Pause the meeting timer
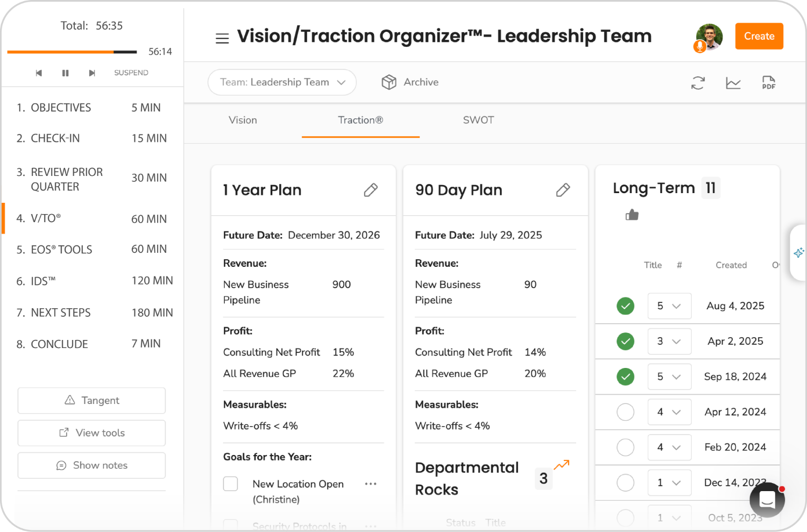Viewport: 807px width, 532px height. (x=65, y=73)
